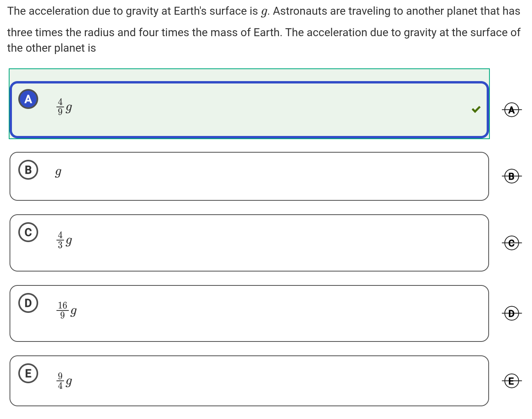Click the green correct-answer checkmark
The height and width of the screenshot is (419, 532).
(476, 109)
